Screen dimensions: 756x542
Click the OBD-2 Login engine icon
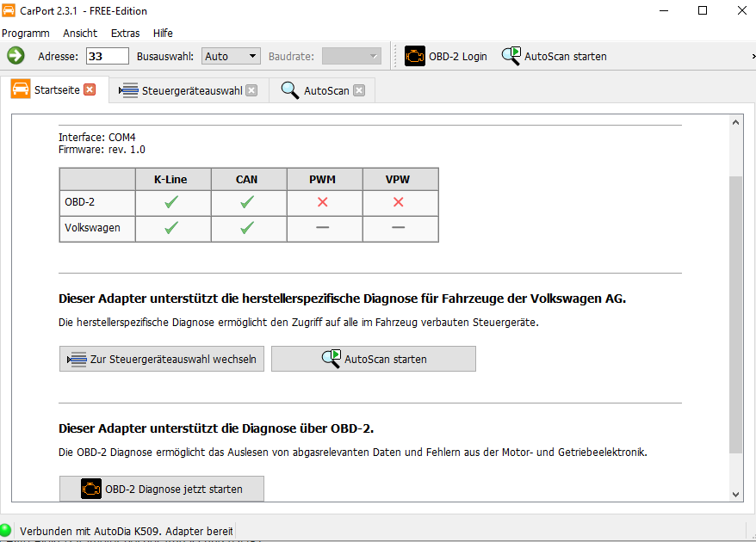point(415,56)
